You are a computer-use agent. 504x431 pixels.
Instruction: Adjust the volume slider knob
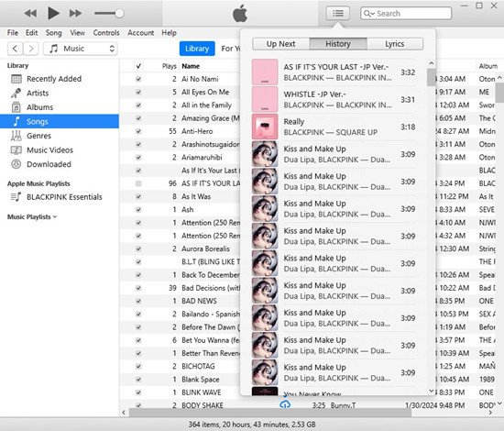[119, 13]
